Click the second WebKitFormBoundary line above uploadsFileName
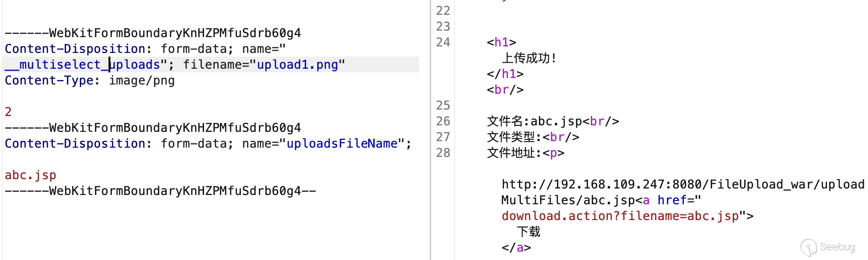Screen dimensions: 868x260 (153, 128)
